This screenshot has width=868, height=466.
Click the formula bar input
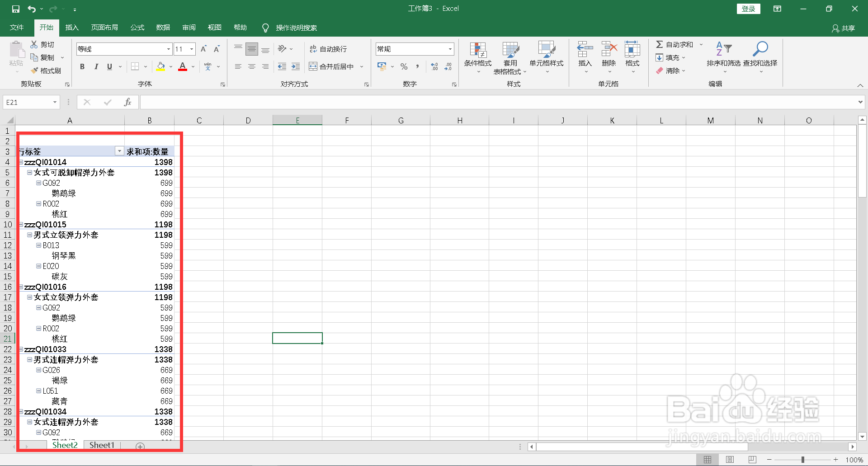click(x=499, y=102)
